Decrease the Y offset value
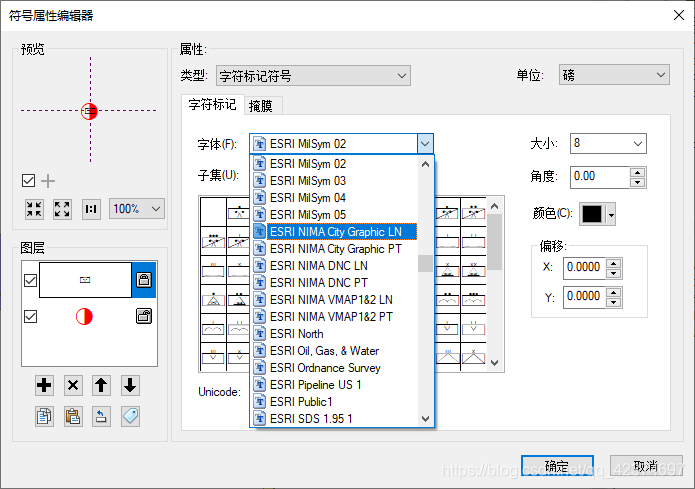 point(613,303)
